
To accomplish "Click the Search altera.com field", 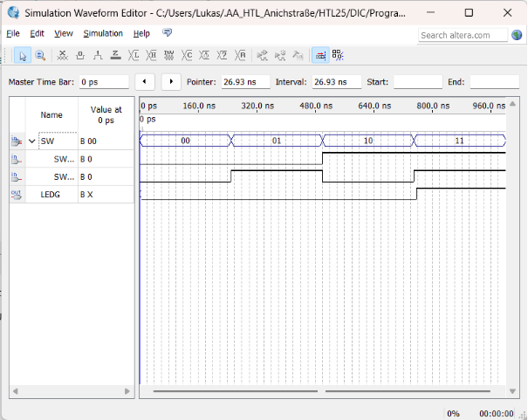I will (x=462, y=35).
